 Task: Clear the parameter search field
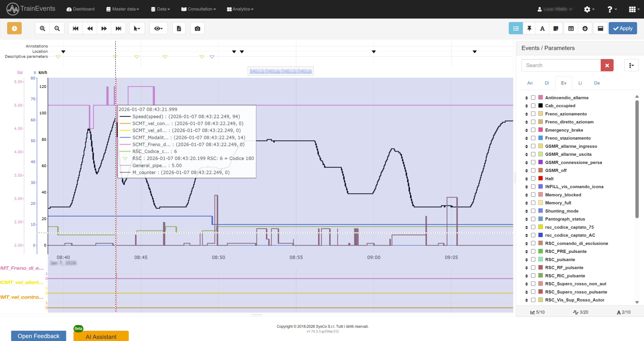[x=607, y=65]
